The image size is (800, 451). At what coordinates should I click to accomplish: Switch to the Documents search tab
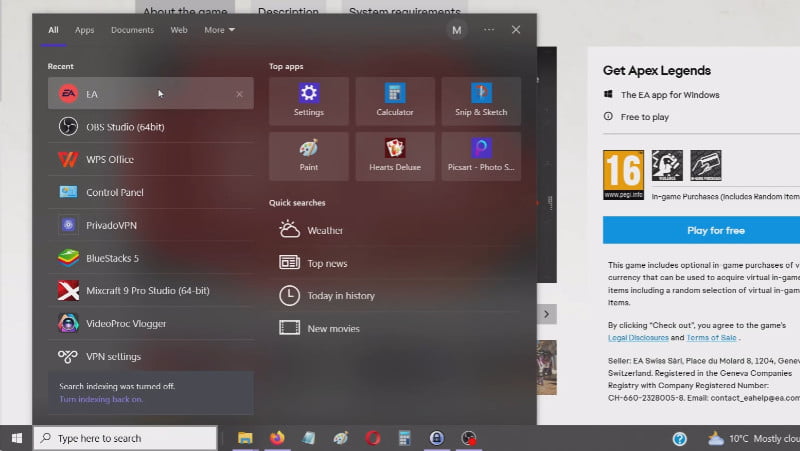point(132,30)
